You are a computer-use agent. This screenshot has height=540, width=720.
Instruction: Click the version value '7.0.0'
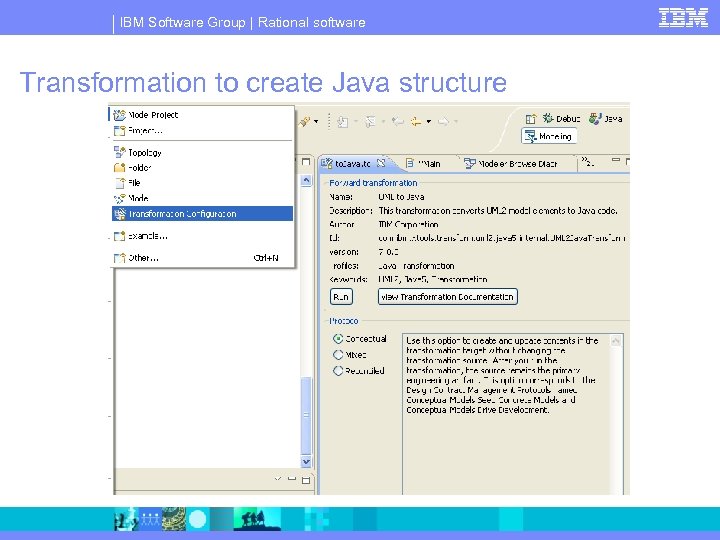[388, 252]
